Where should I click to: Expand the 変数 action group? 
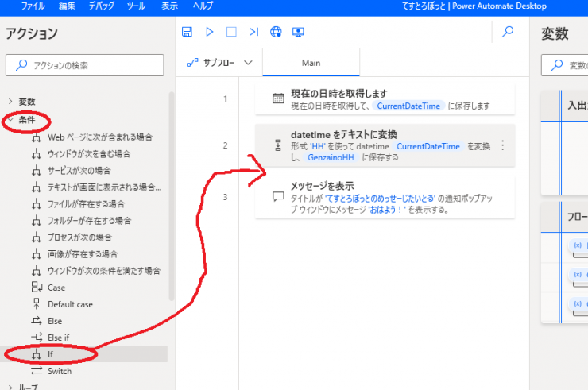pyautogui.click(x=11, y=102)
